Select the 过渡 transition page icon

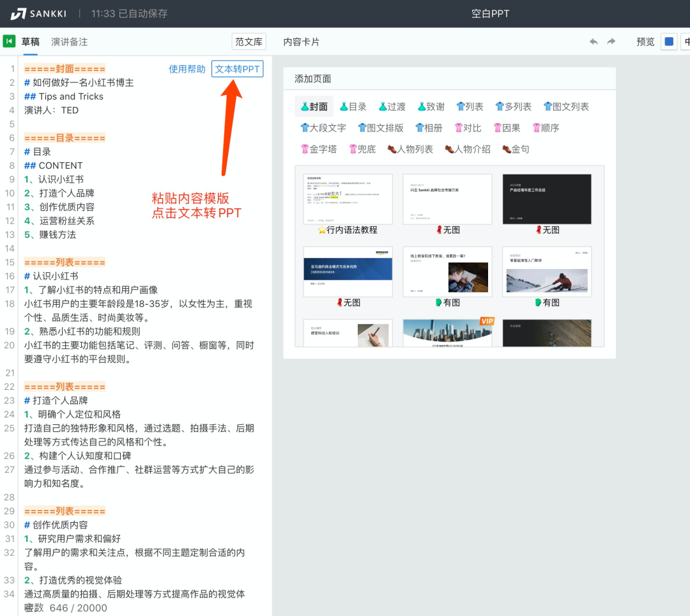[392, 106]
